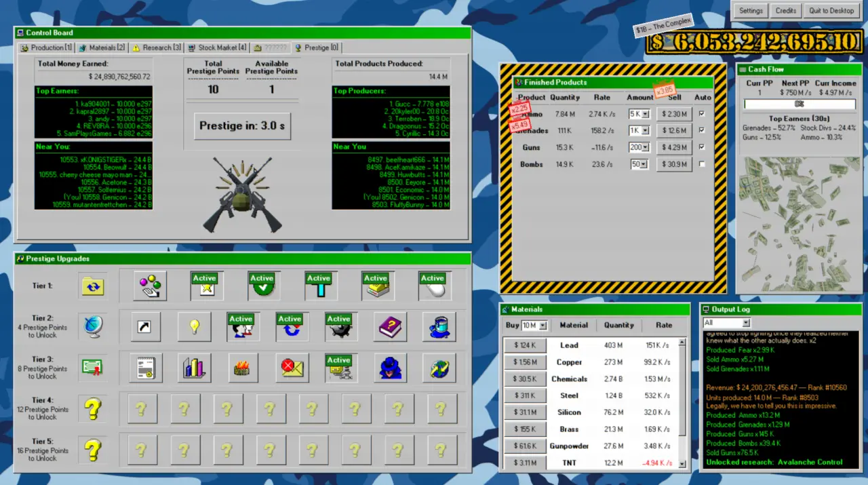Enable auto-sell for Bombs
Screen dimensions: 868x485
point(702,164)
